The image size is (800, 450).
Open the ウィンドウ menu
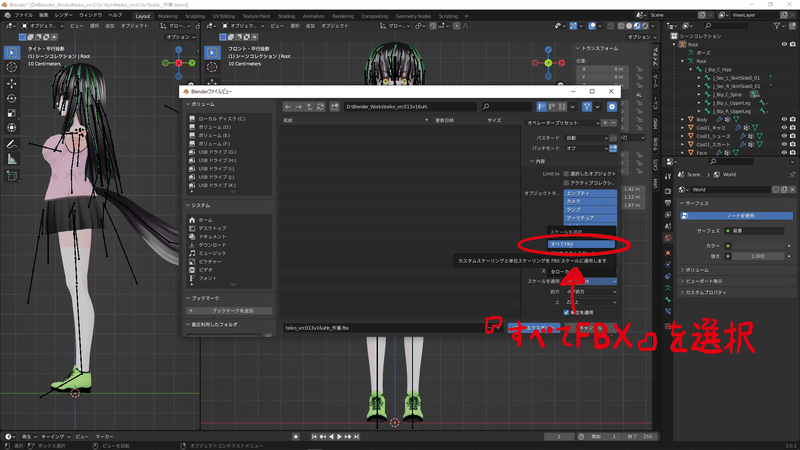point(90,15)
